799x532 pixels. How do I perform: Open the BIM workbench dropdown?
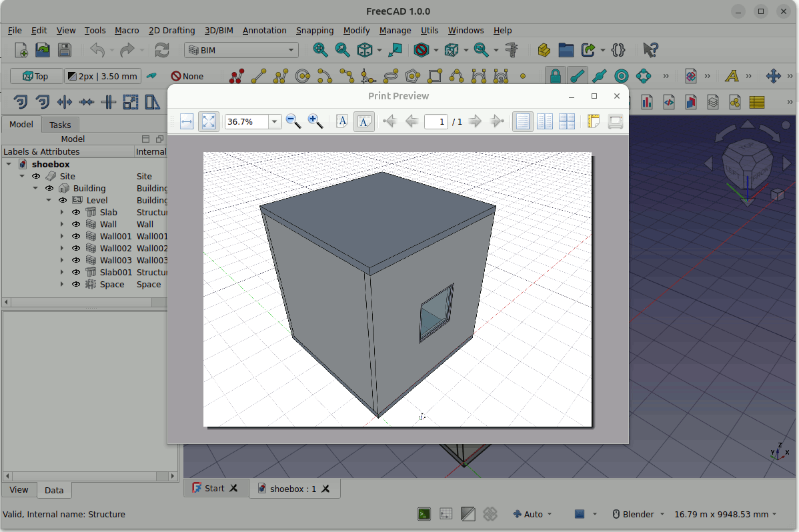pos(241,50)
